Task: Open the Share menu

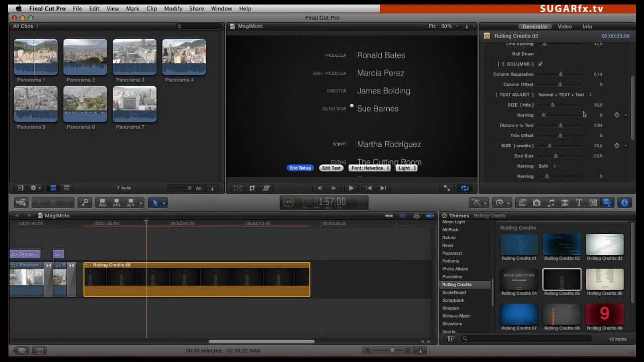Action: (x=196, y=9)
